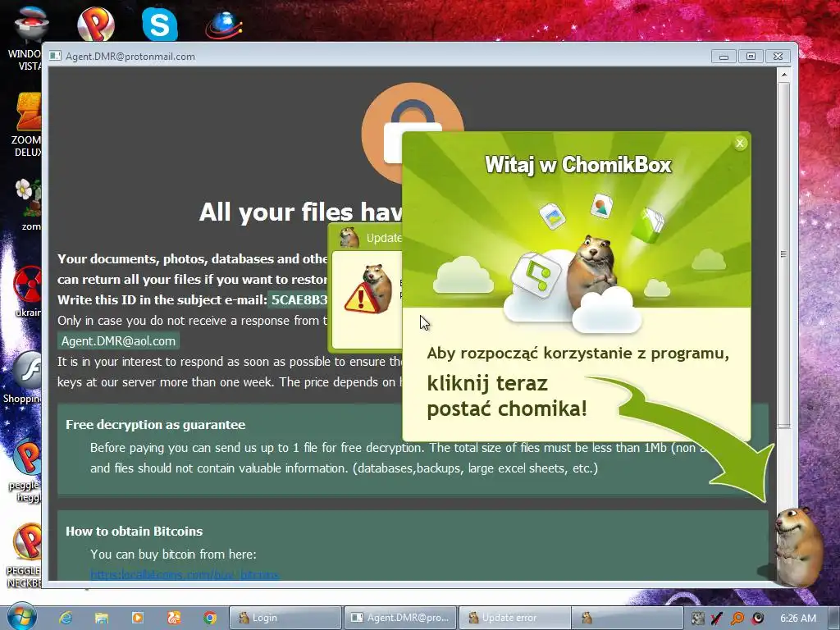Click the round red-black tray icon
Screen dimensions: 840x630
tap(757, 619)
